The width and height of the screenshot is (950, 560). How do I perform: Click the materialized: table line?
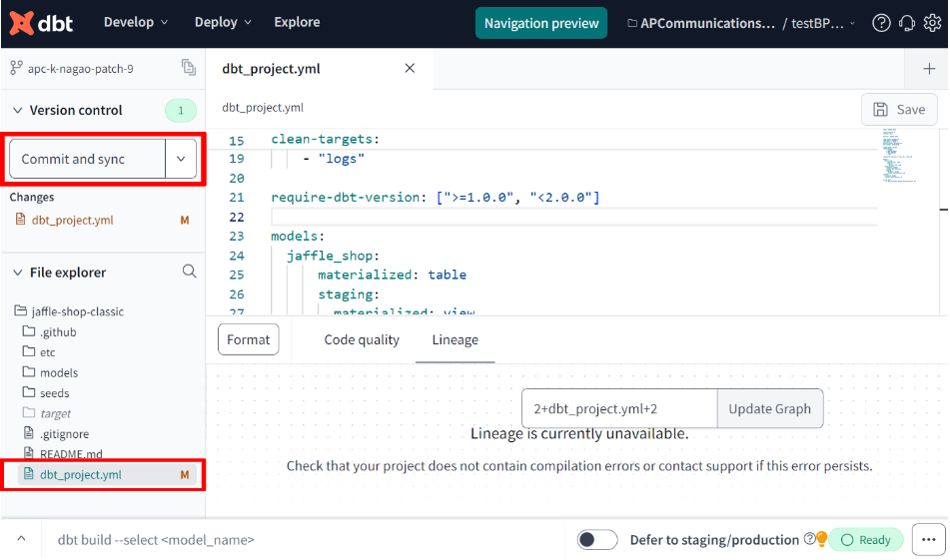[392, 275]
